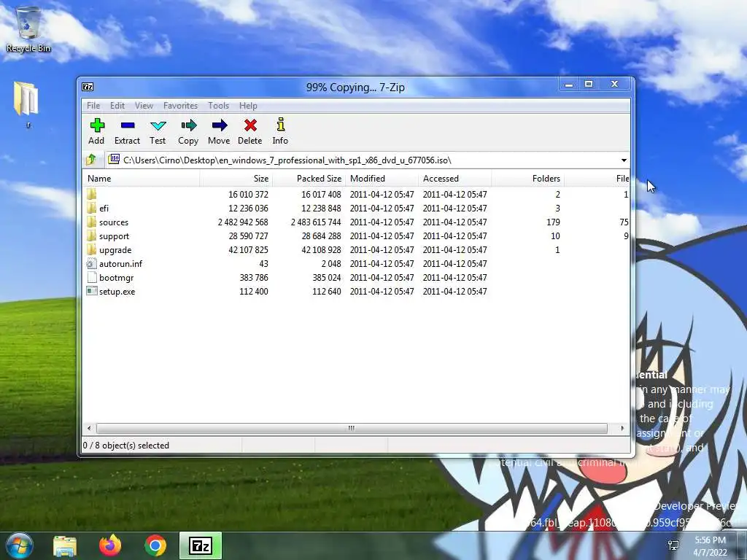Image resolution: width=747 pixels, height=560 pixels.
Task: Open the File menu
Action: (93, 105)
